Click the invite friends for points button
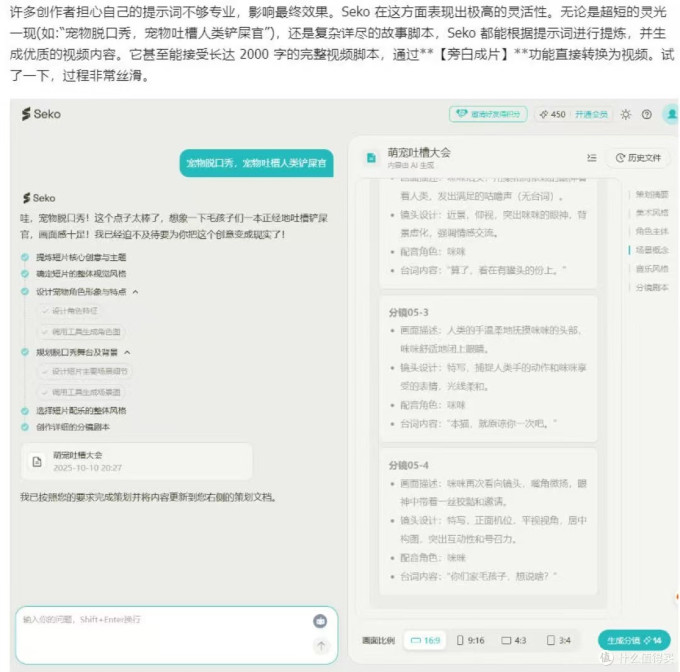The width and height of the screenshot is (680, 672). [488, 114]
